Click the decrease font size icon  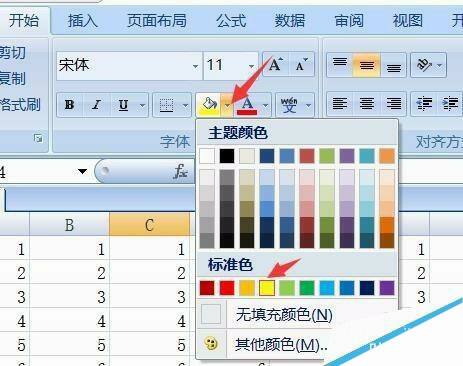pyautogui.click(x=302, y=65)
